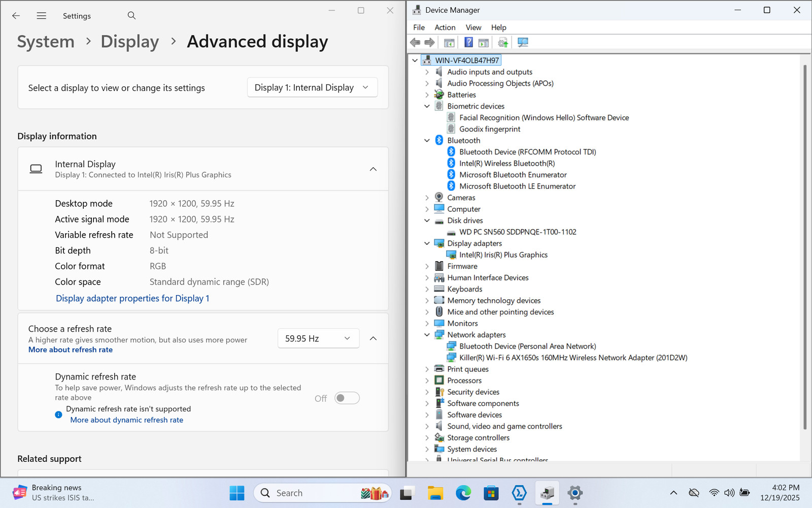Viewport: 812px width, 508px height.
Task: Open the Display 1: Internal Display dropdown
Action: [313, 87]
